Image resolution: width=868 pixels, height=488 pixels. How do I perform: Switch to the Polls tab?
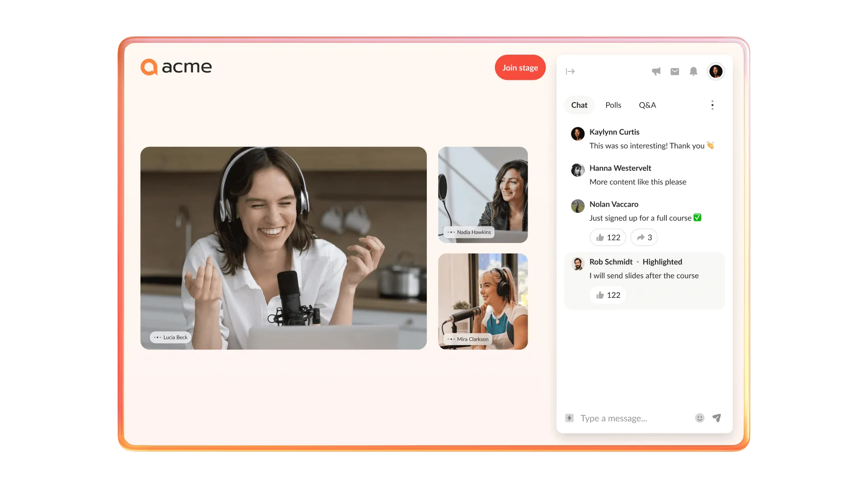[613, 105]
